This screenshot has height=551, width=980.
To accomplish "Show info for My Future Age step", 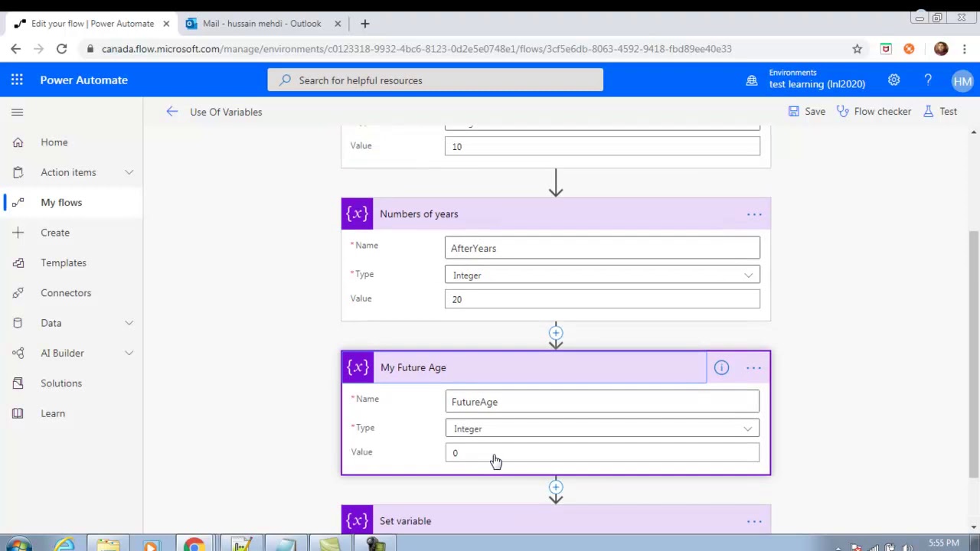I will [x=721, y=368].
